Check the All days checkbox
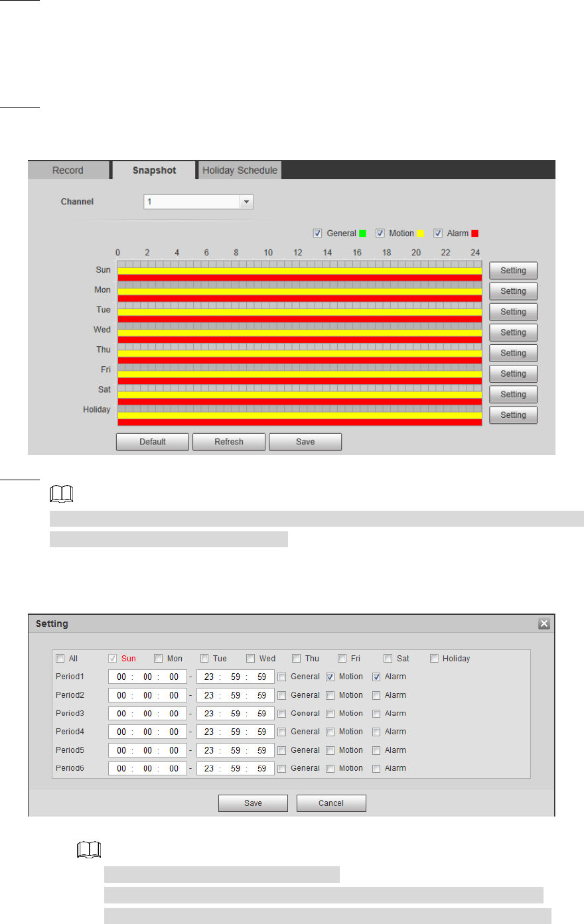Screen dimensions: 584x924 click(60, 659)
